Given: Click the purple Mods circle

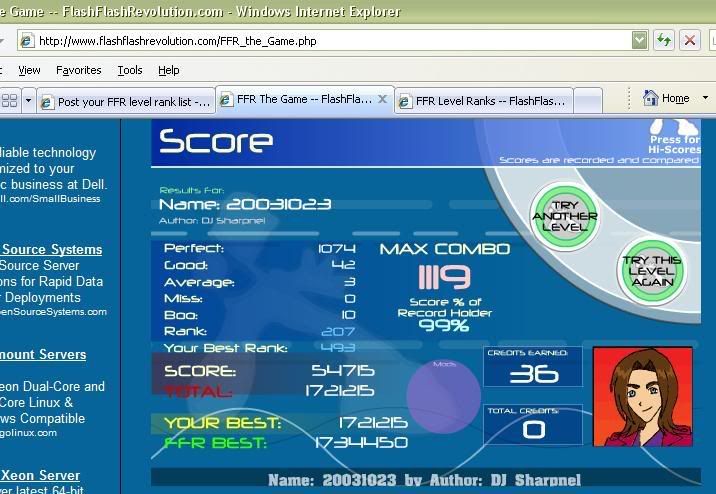Looking at the screenshot, I should click(436, 397).
